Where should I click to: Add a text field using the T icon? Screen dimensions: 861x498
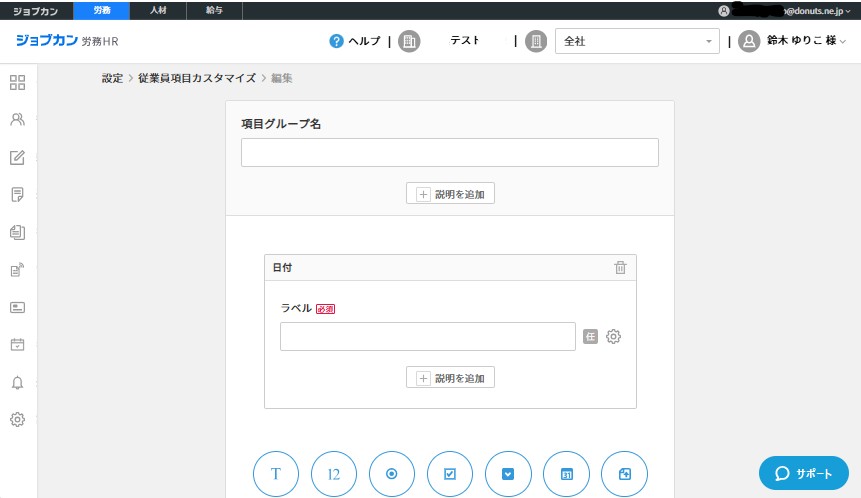pos(277,474)
